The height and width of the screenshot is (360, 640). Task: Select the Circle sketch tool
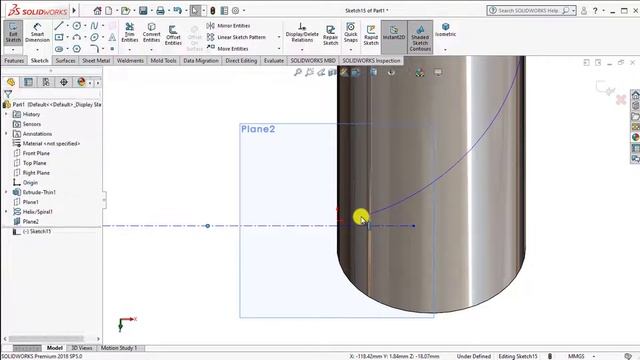click(76, 26)
